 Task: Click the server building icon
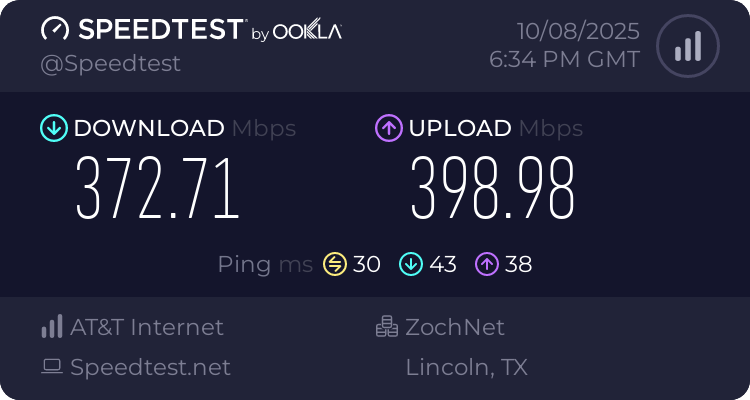[387, 327]
